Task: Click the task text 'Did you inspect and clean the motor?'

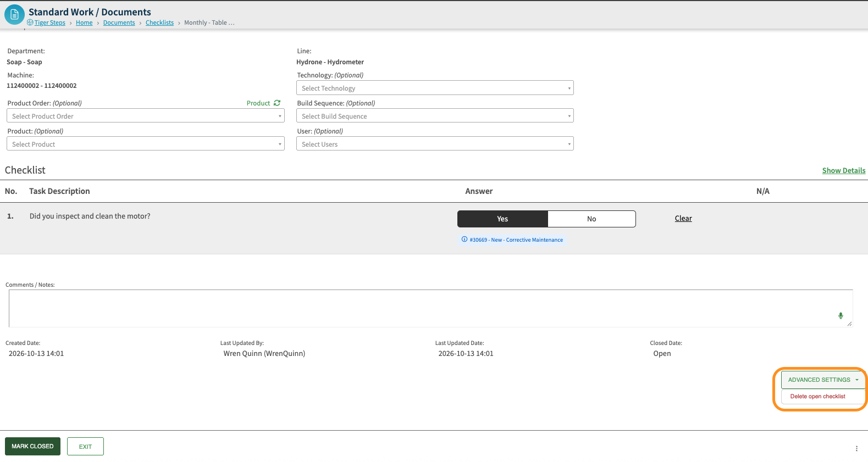Action: coord(90,216)
